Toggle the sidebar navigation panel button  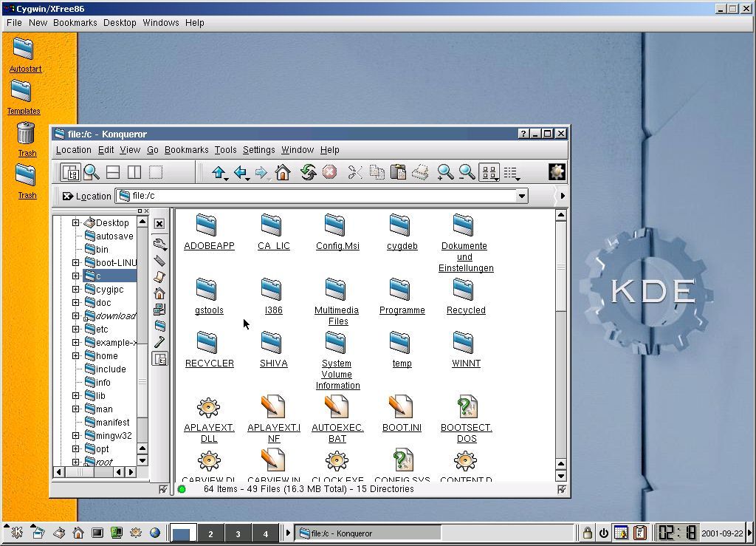click(71, 173)
